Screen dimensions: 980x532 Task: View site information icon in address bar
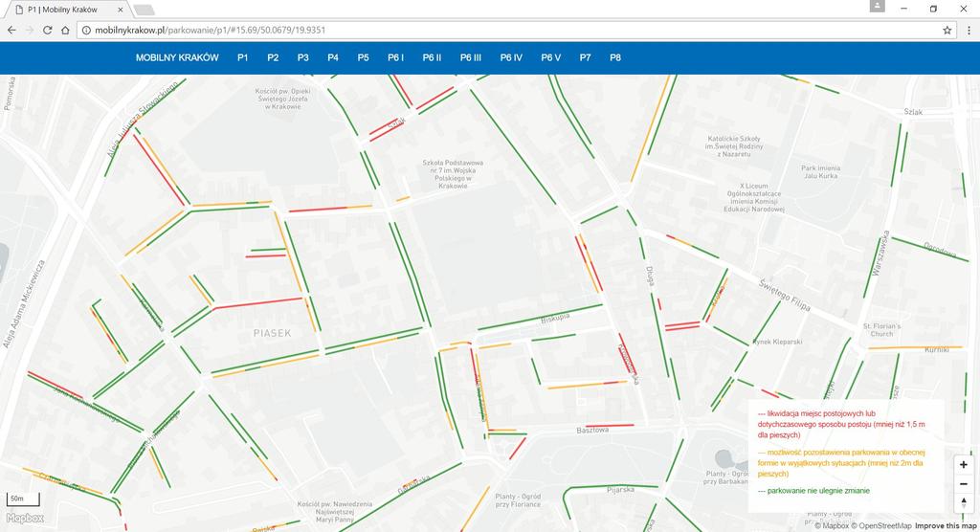coord(86,30)
